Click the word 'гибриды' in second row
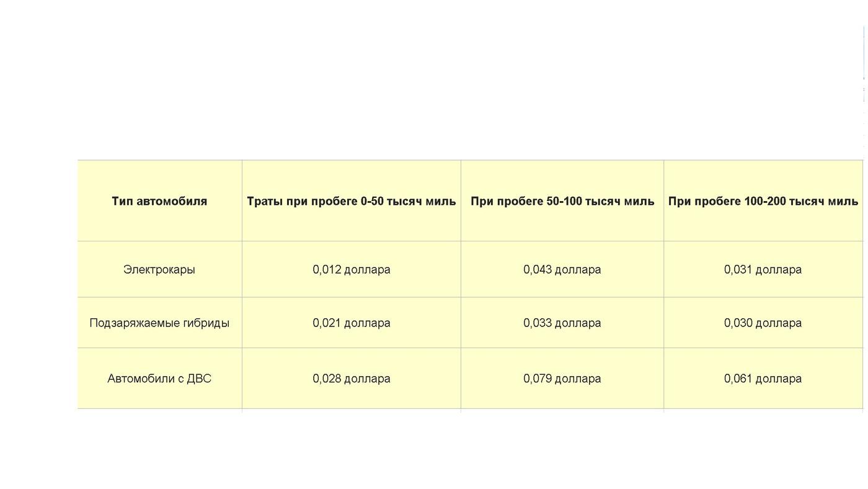This screenshot has width=868, height=489. point(206,323)
